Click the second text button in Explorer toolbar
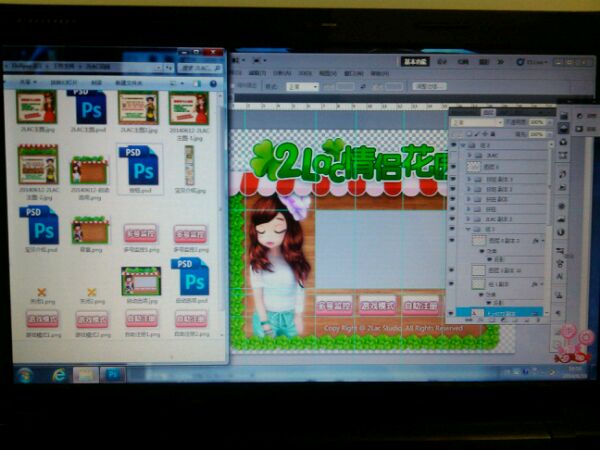The image size is (600, 450). click(x=64, y=83)
